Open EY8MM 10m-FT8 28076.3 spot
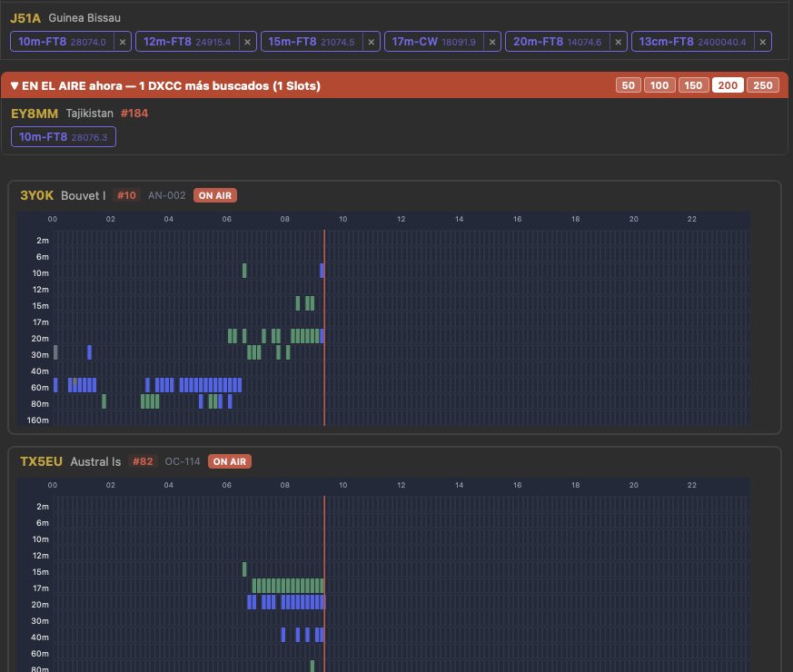Image resolution: width=793 pixels, height=672 pixels. [64, 137]
